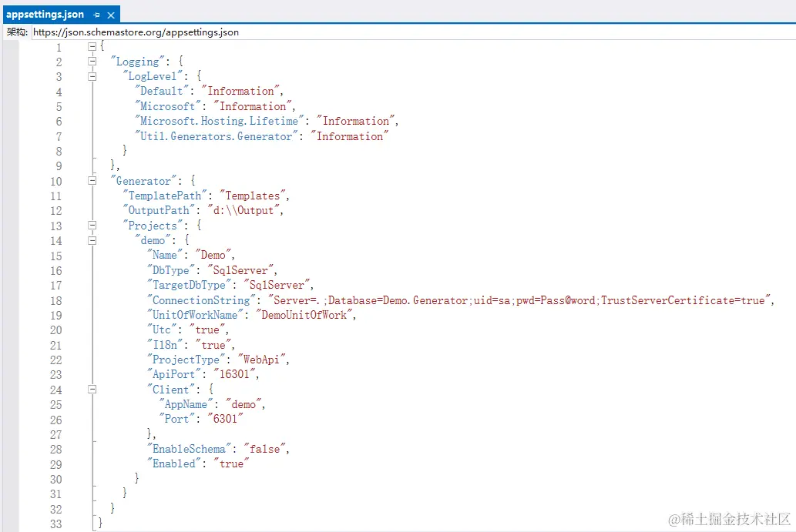Click the "Default" key on line 4
This screenshot has height=532, width=796.
tap(161, 92)
